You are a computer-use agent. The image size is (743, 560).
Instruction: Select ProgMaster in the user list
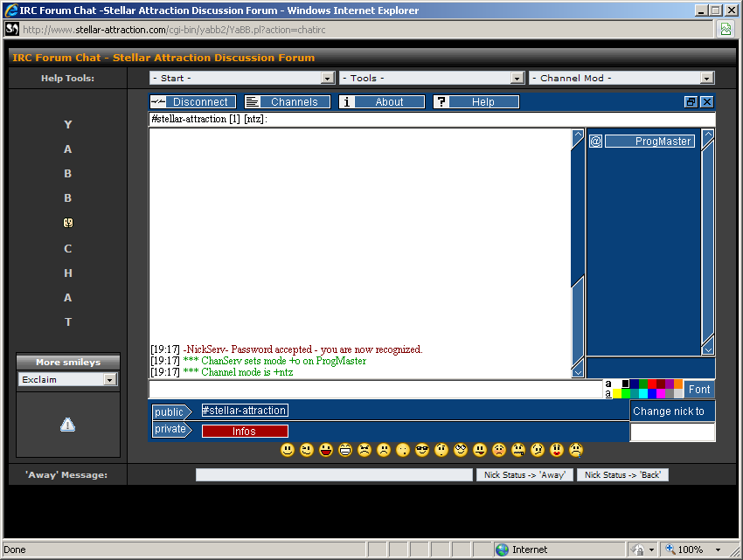(649, 142)
